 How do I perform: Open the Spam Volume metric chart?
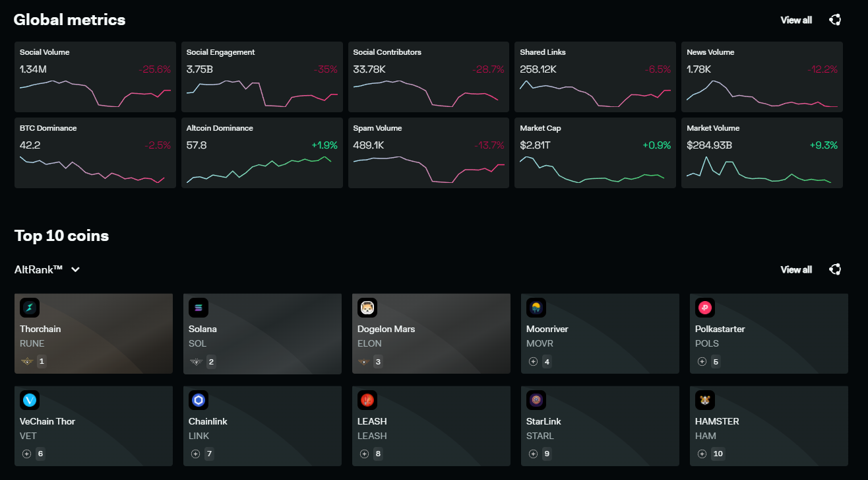point(429,153)
